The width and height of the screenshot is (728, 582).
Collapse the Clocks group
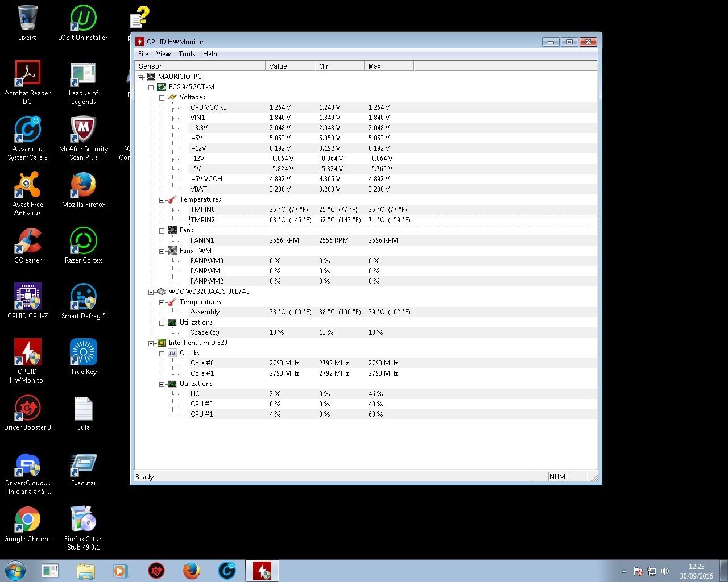(162, 353)
